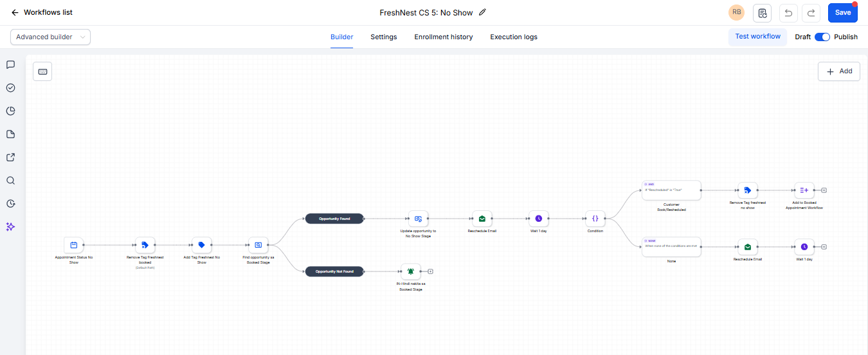868x355 pixels.
Task: Select the Wait 1 day node before Condition
Action: click(539, 219)
